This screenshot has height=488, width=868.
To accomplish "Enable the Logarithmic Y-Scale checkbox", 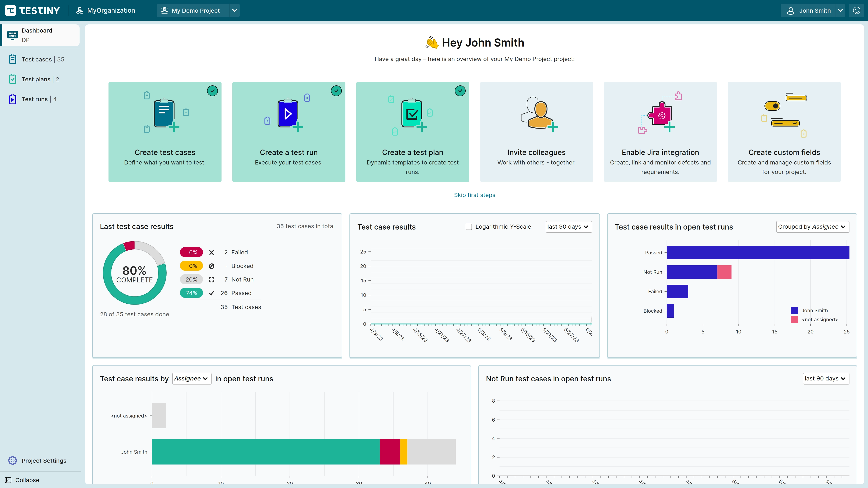I will pos(469,227).
